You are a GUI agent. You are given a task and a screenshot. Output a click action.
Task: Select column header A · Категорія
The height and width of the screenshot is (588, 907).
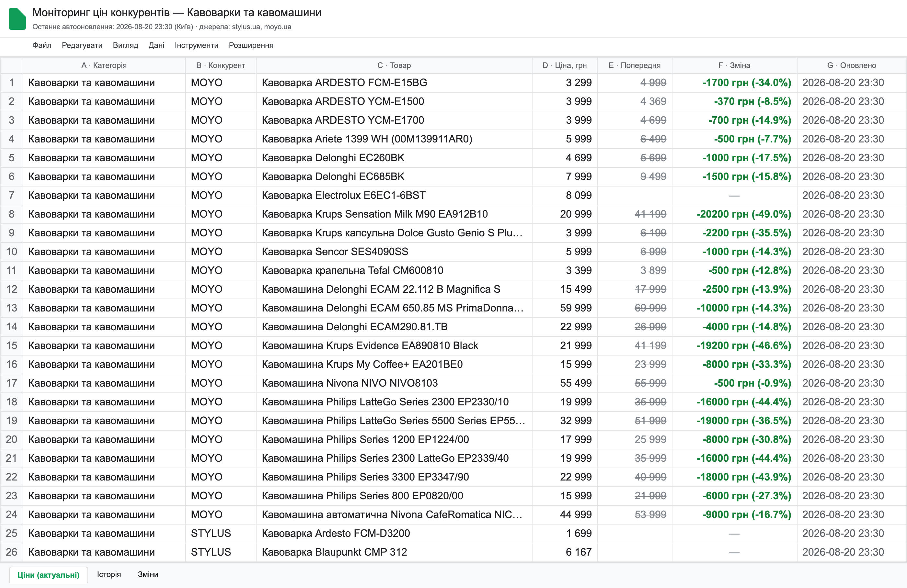[104, 65]
